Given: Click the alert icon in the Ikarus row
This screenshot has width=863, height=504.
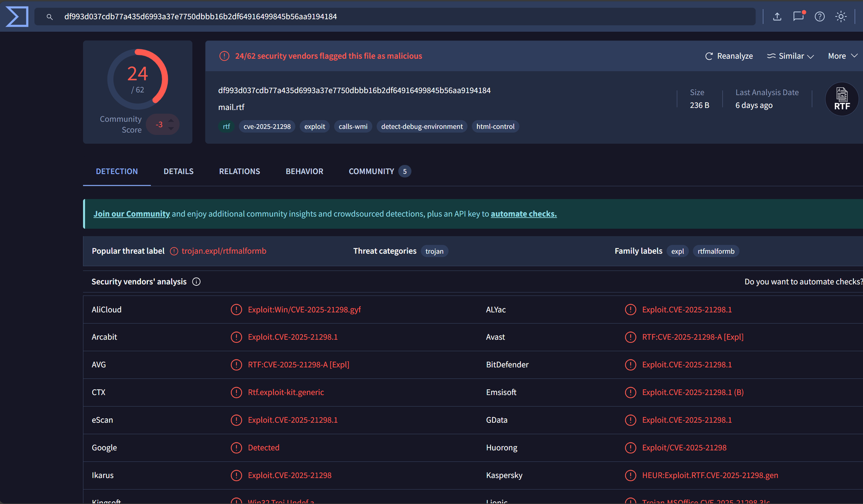Looking at the screenshot, I should (x=236, y=475).
